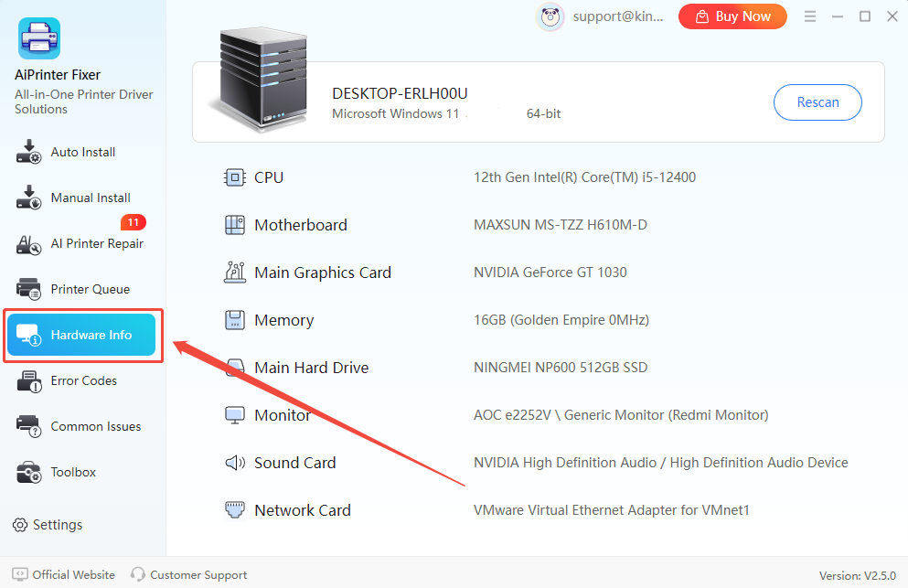Image resolution: width=908 pixels, height=588 pixels.
Task: Open Settings via the gear icon
Action: [19, 525]
